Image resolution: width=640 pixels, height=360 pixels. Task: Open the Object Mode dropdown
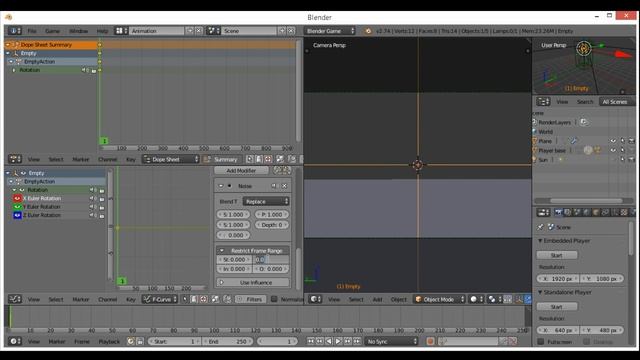[439, 299]
